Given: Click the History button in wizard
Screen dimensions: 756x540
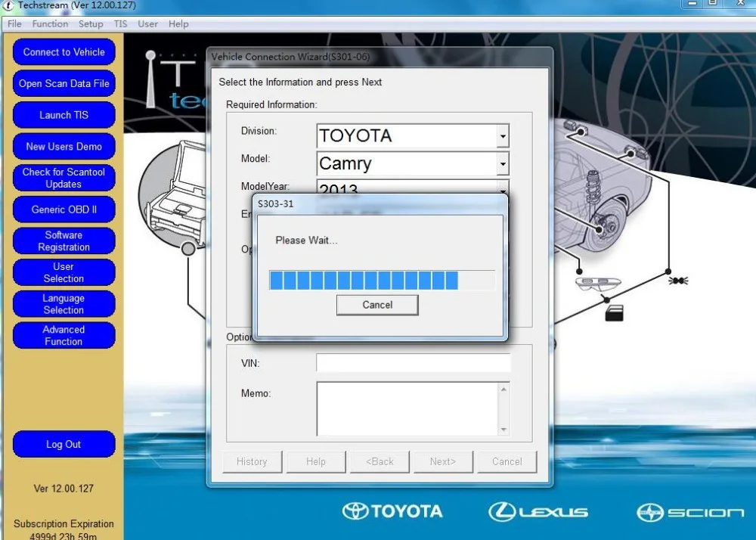Looking at the screenshot, I should [x=252, y=462].
